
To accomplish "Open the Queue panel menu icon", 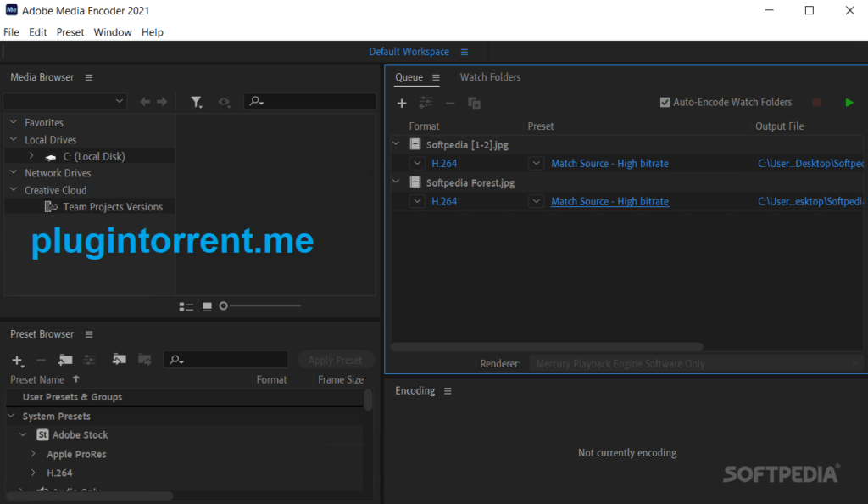I will [437, 77].
